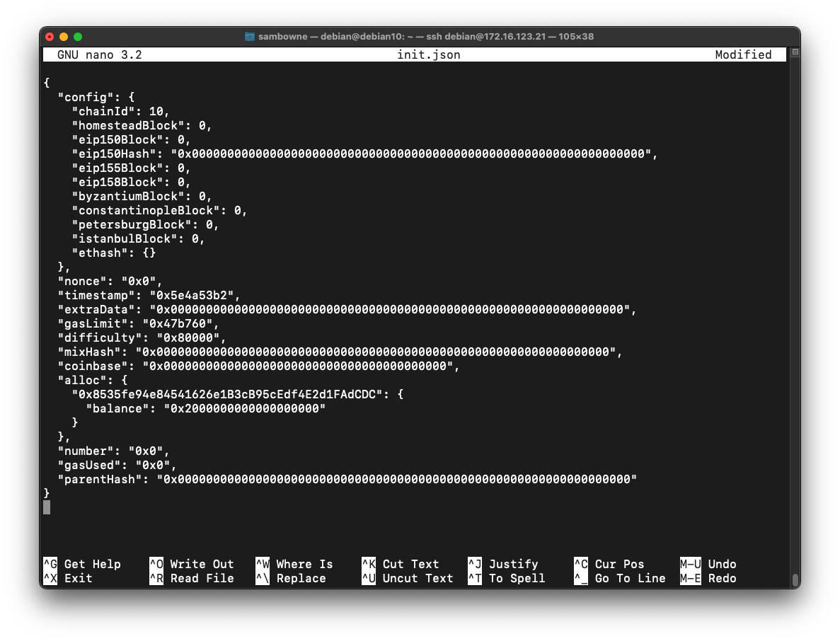Click the ^K Cut Text shortcut
840x641 pixels.
pos(400,564)
